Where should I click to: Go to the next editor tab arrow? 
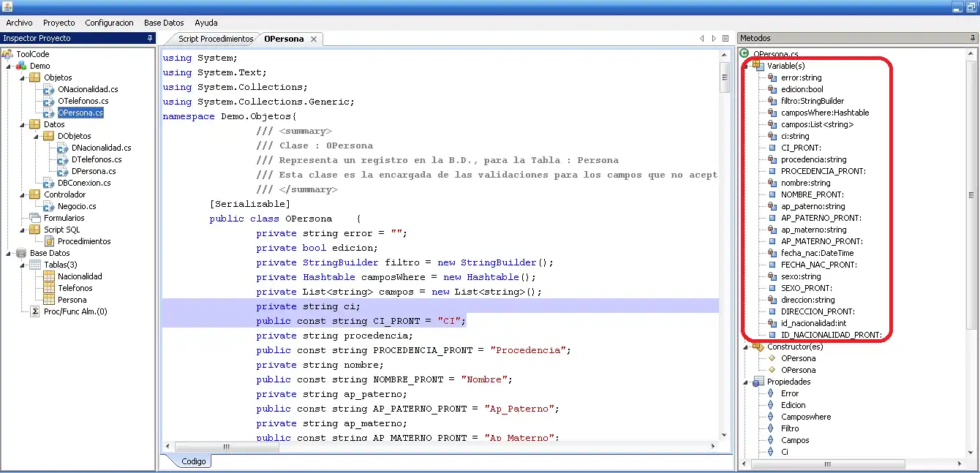(713, 38)
